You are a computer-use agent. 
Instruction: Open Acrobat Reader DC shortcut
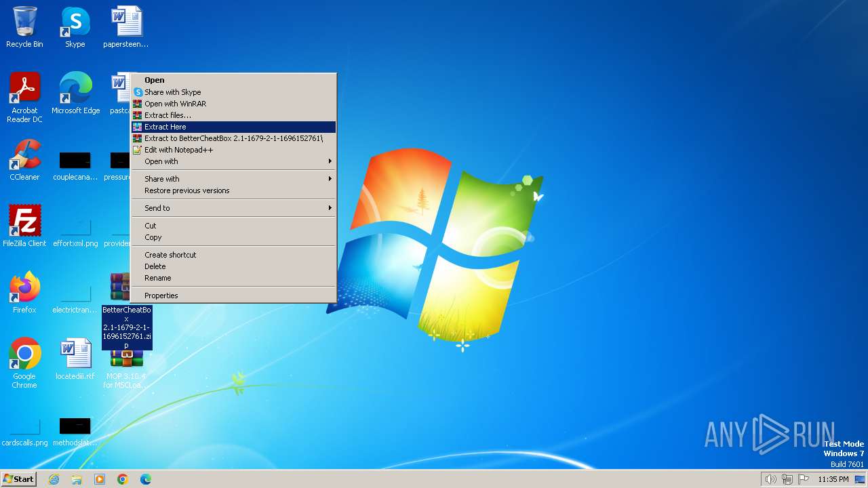point(24,97)
